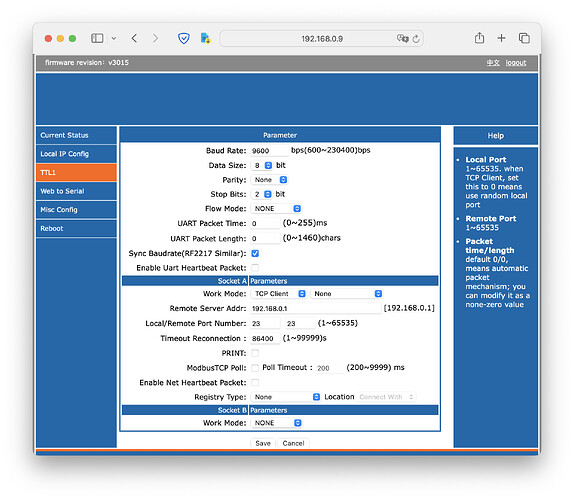Image resolution: width=575 pixels, height=500 pixels.
Task: Tick the ModbusTCP Poll checkbox
Action: pyautogui.click(x=255, y=368)
